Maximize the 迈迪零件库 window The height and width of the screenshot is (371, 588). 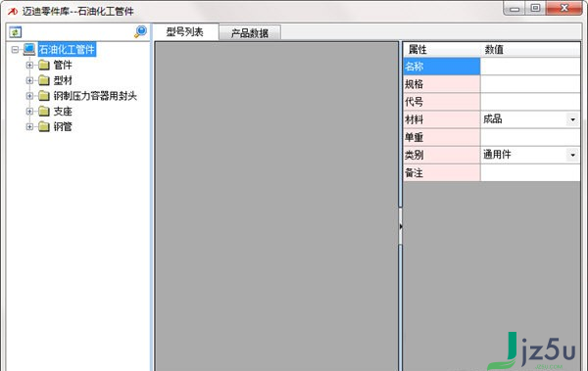(x=535, y=8)
